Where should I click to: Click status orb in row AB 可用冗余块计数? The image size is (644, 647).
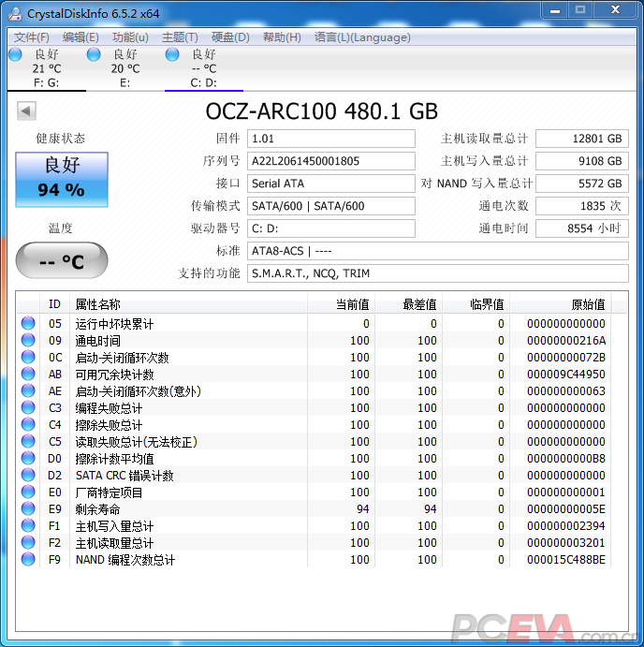tap(28, 374)
